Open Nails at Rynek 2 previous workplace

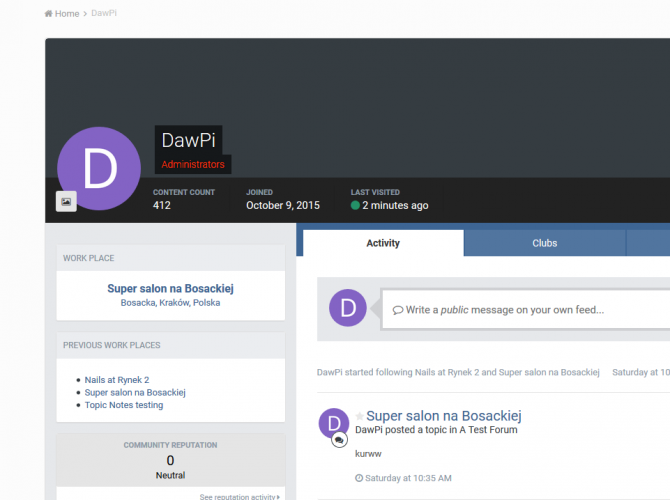pyautogui.click(x=117, y=380)
